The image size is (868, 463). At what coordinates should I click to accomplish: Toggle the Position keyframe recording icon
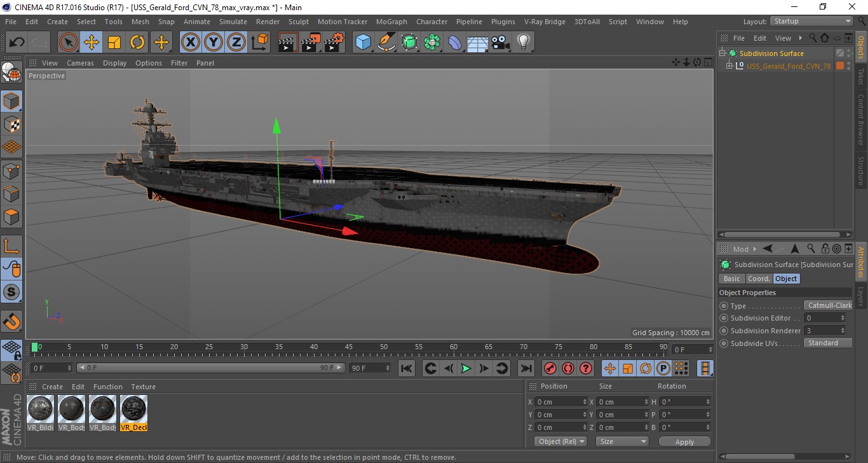click(x=610, y=368)
